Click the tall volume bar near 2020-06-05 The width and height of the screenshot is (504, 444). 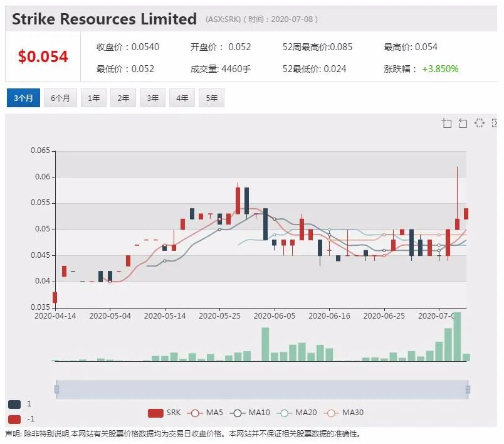tap(265, 344)
